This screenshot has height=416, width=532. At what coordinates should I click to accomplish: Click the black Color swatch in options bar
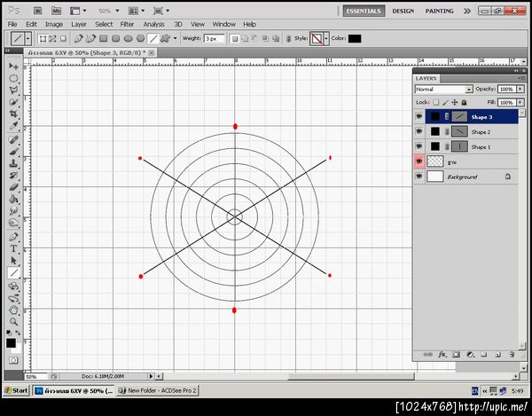[x=355, y=39]
